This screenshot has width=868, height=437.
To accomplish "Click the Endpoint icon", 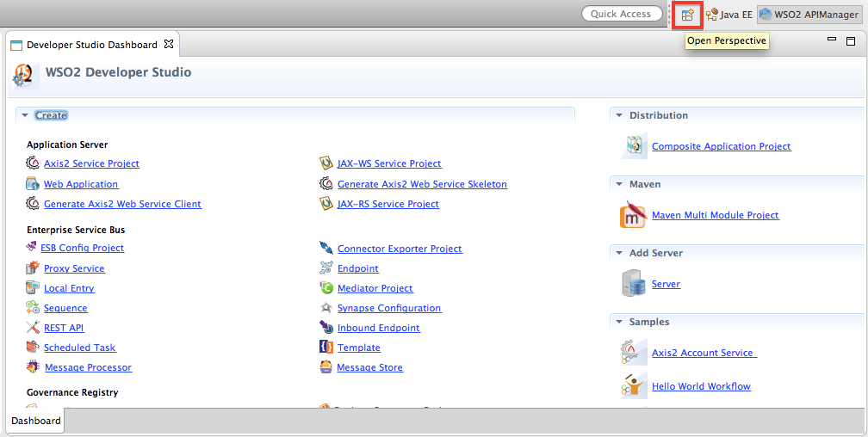I will [326, 268].
